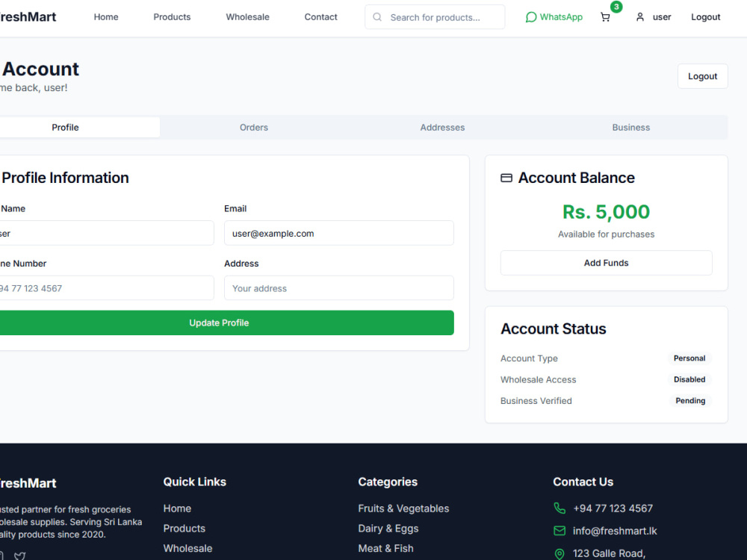The width and height of the screenshot is (747, 560).
Task: Click the FreshMart heading in footer
Action: pos(28,483)
